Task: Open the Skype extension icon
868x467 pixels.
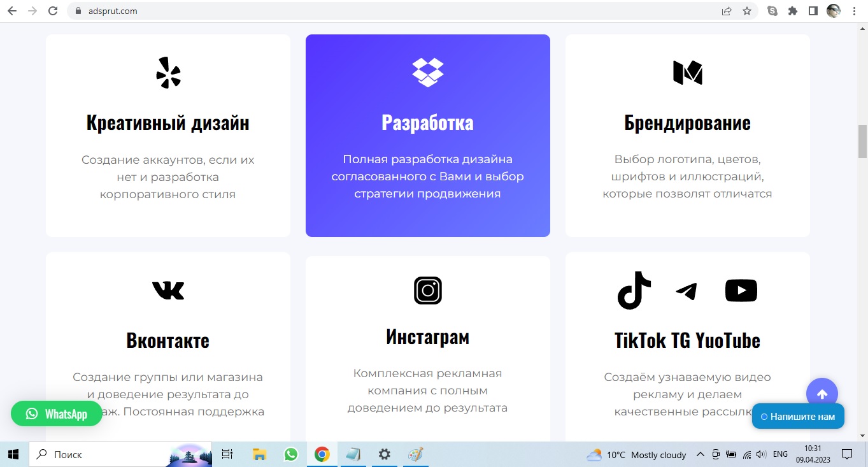Action: point(772,11)
